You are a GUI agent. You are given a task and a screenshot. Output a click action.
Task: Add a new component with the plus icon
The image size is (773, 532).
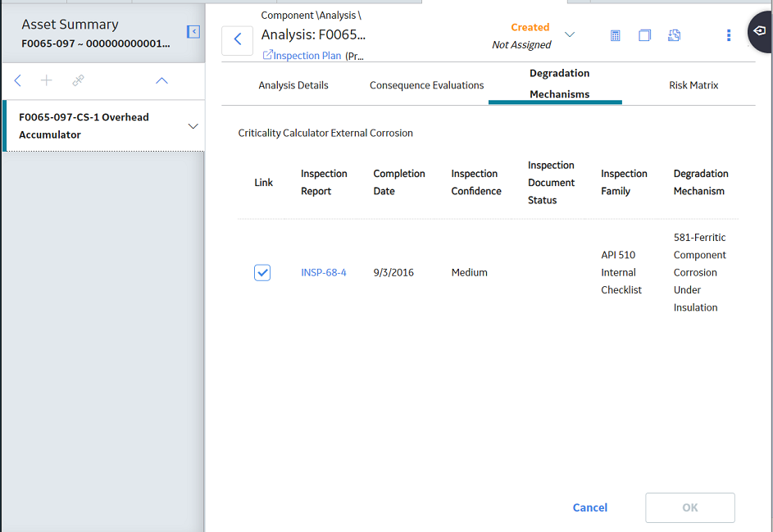tap(47, 80)
